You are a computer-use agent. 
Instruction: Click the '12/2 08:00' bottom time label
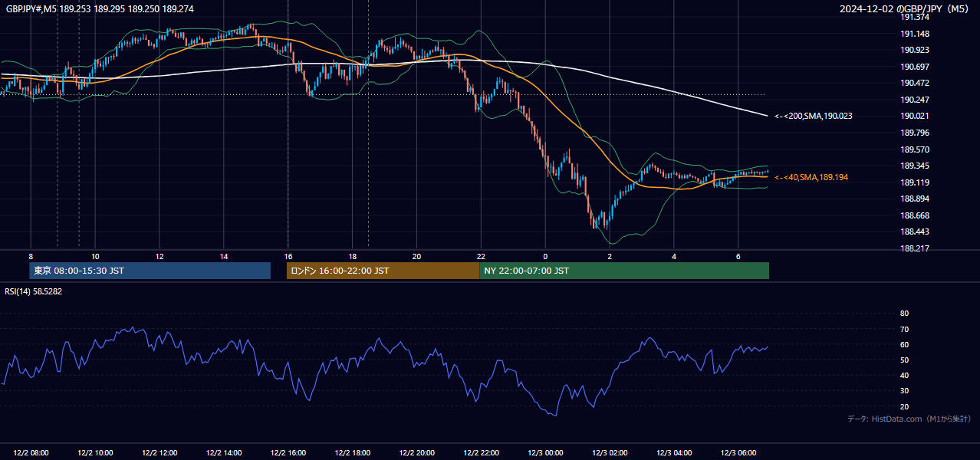coord(31,453)
